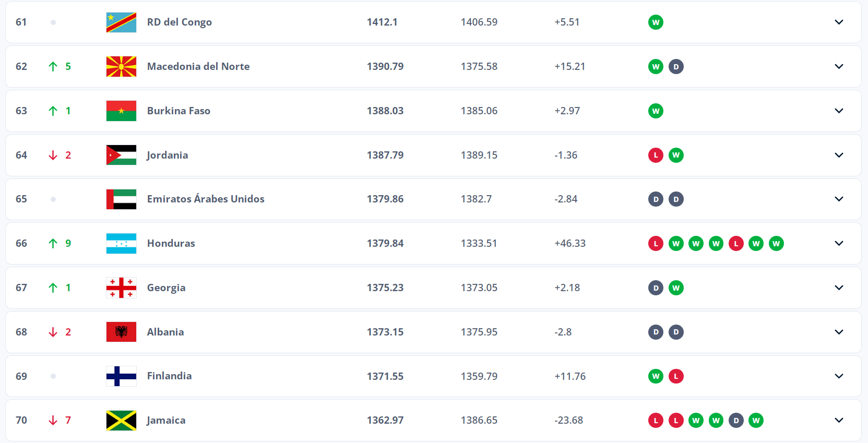868x443 pixels.
Task: Expand the RD del Congo row
Action: click(839, 22)
